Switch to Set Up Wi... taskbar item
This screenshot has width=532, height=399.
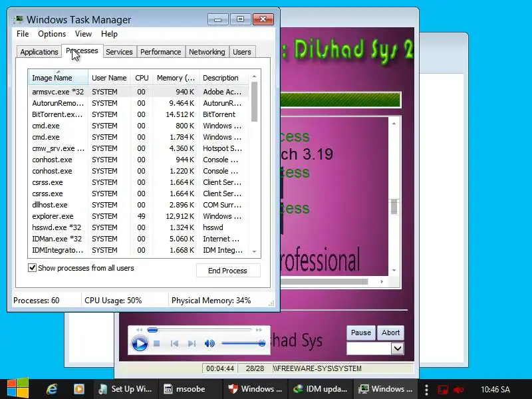click(x=126, y=389)
